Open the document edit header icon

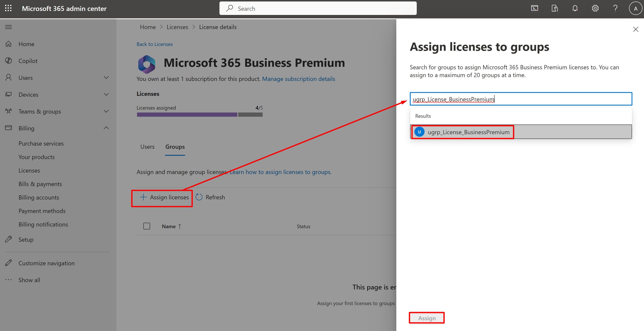pos(555,8)
